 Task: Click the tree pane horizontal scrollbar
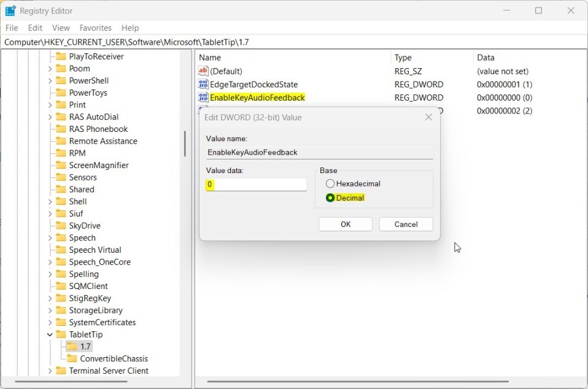71,382
